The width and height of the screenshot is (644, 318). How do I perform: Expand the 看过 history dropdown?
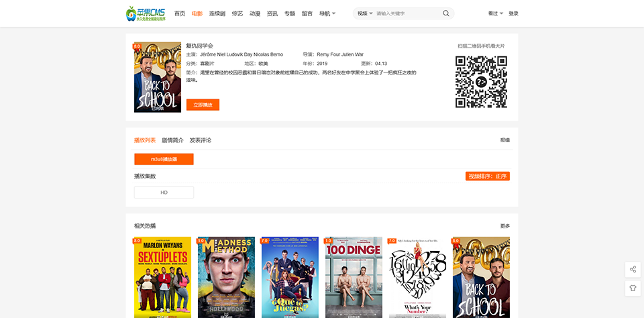495,13
